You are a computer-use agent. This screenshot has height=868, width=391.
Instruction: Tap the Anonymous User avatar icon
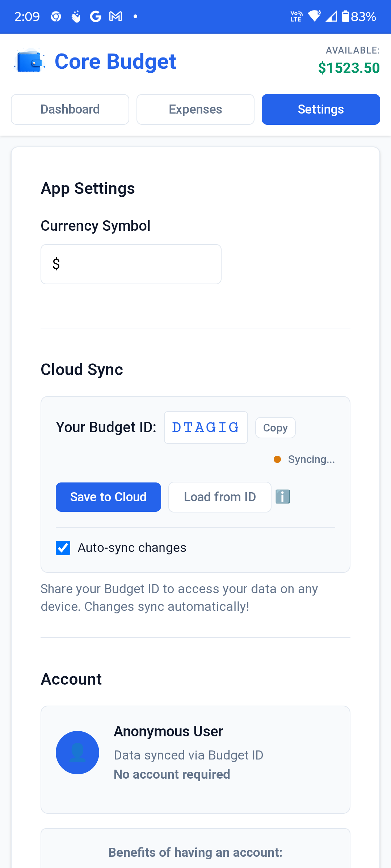click(x=77, y=753)
